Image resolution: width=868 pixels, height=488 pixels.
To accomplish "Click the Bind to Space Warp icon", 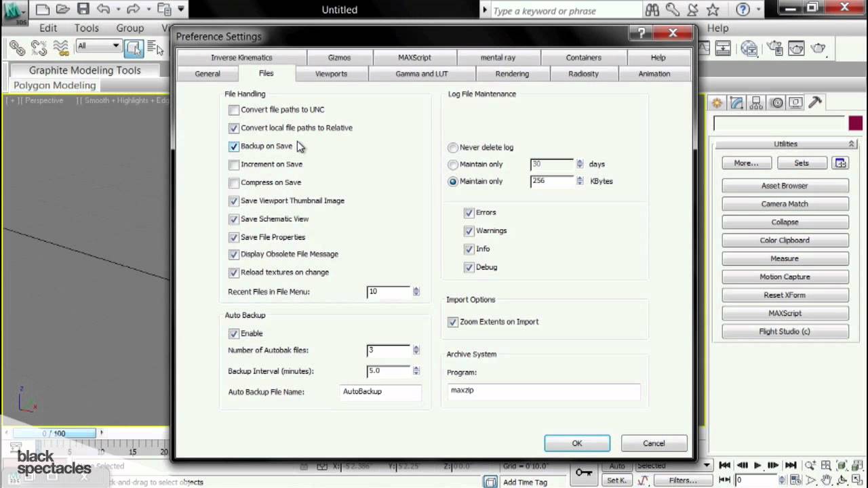I will click(60, 47).
